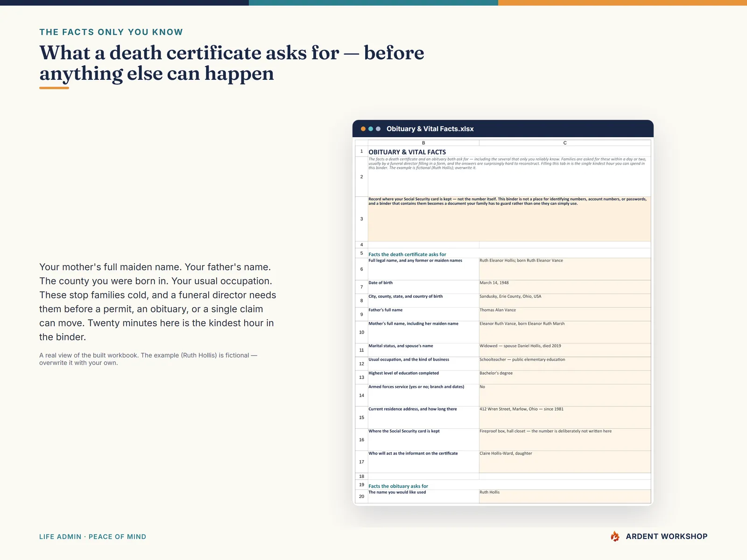Image resolution: width=747 pixels, height=560 pixels.
Task: Select column C header
Action: pyautogui.click(x=565, y=143)
